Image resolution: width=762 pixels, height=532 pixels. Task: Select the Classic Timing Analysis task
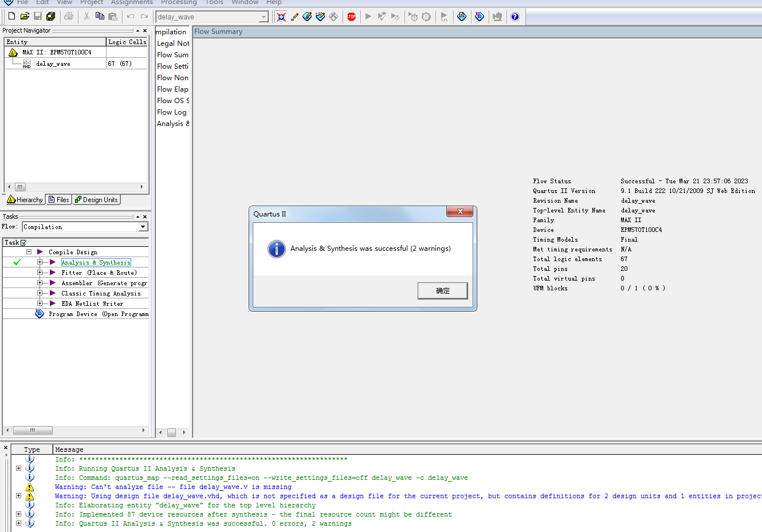(x=101, y=293)
